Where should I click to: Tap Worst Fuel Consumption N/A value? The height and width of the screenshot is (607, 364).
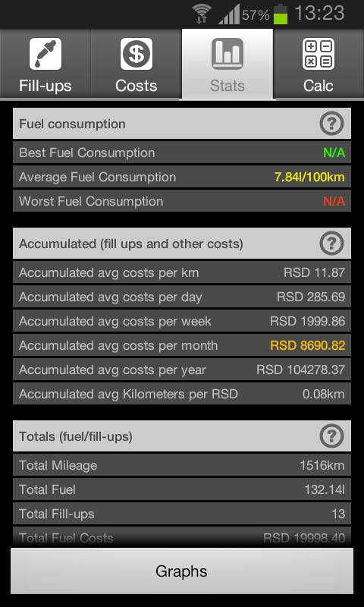[334, 201]
